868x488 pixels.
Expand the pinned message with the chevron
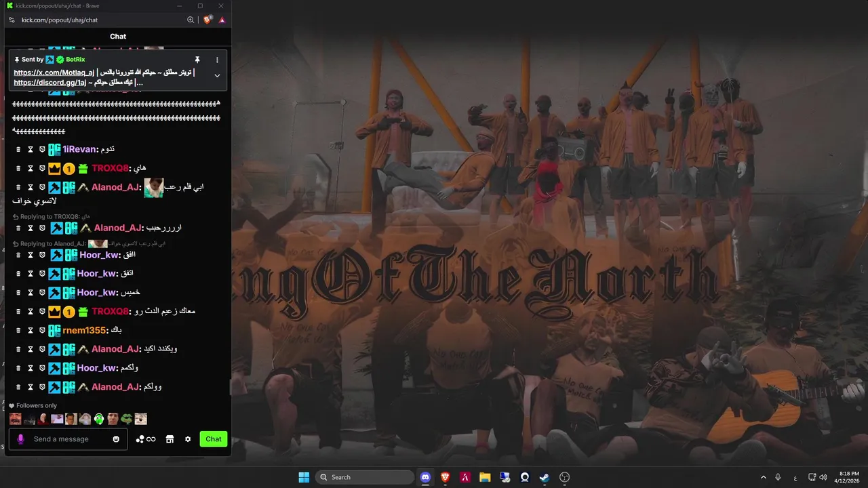217,75
